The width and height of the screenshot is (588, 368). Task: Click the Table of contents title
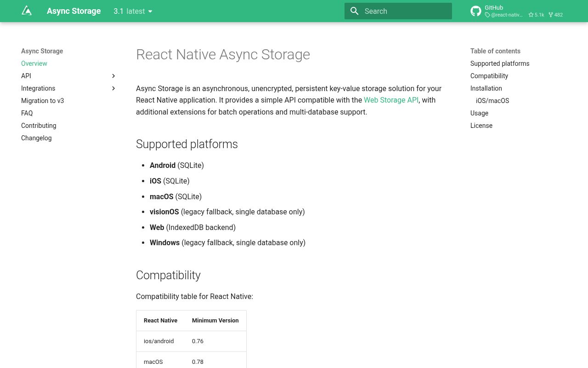point(495,51)
